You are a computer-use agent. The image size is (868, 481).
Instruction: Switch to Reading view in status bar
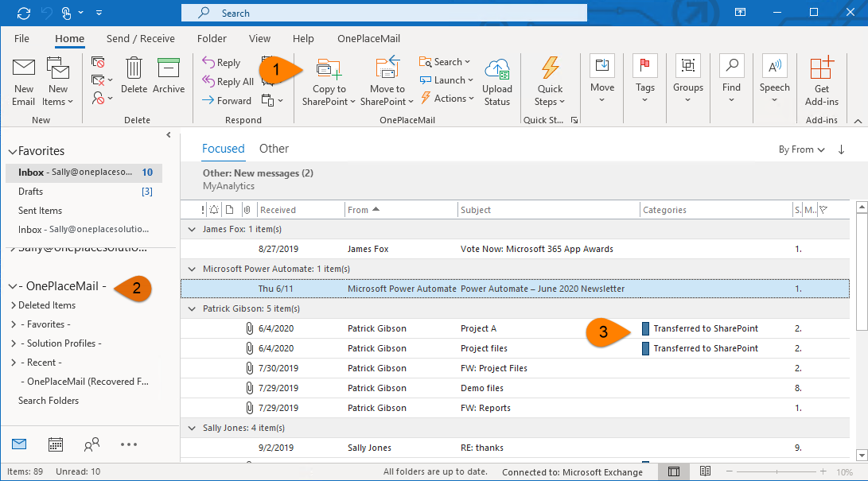tap(705, 472)
